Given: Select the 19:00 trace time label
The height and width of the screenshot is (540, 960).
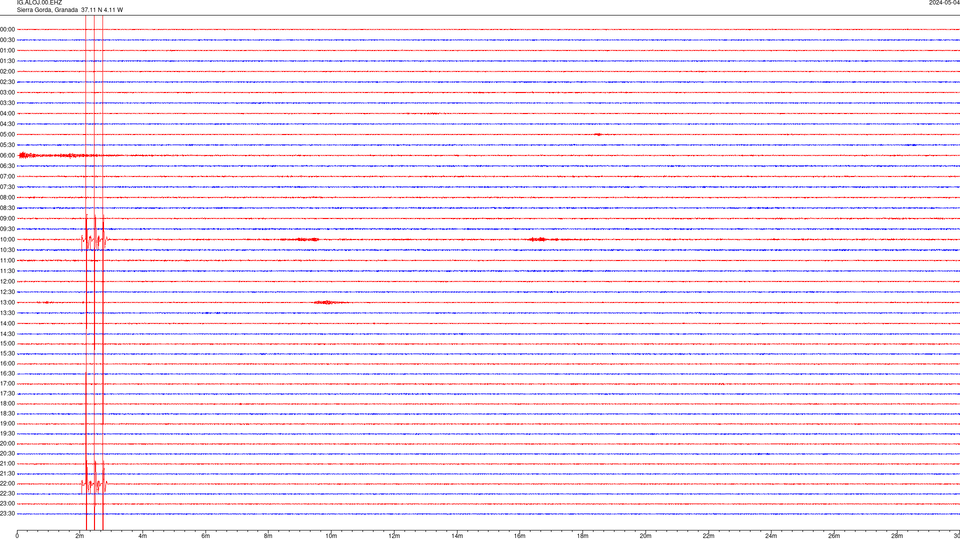Looking at the screenshot, I should pos(7,424).
